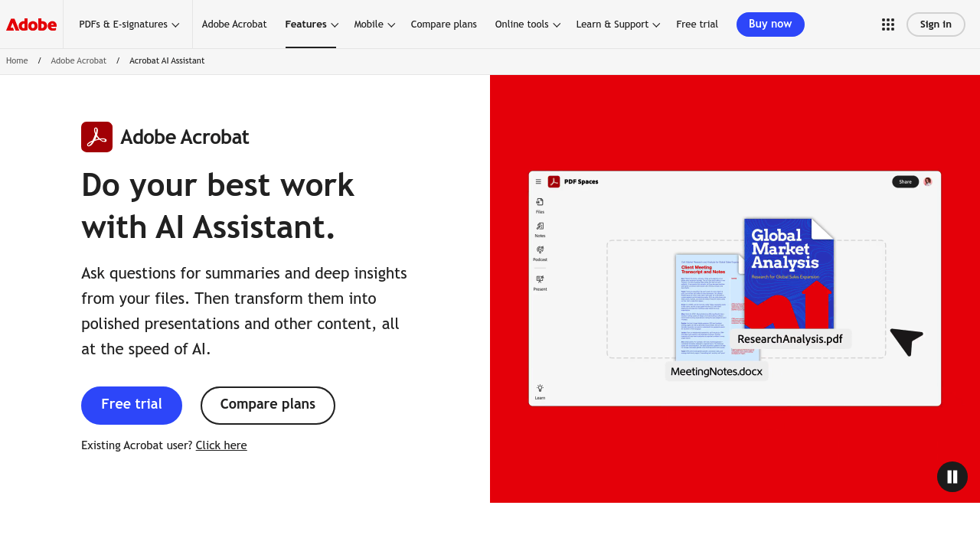Select Files in the PDF Spaces sidebar
The height and width of the screenshot is (551, 980).
539,201
